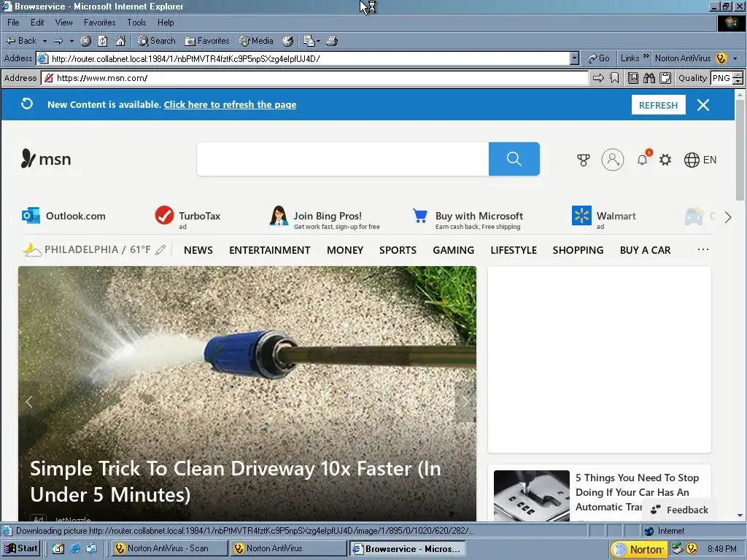The height and width of the screenshot is (560, 747).
Task: Click the Home icon in toolbar
Action: [x=120, y=41]
